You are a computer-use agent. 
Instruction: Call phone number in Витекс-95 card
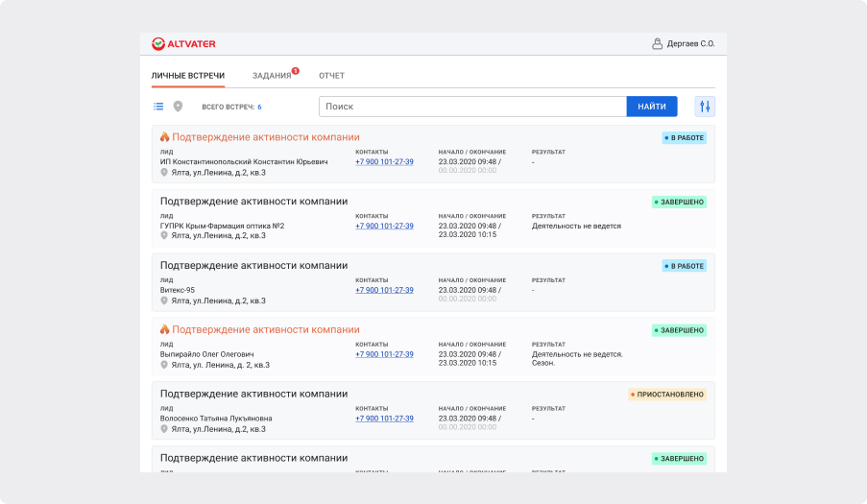click(x=384, y=290)
